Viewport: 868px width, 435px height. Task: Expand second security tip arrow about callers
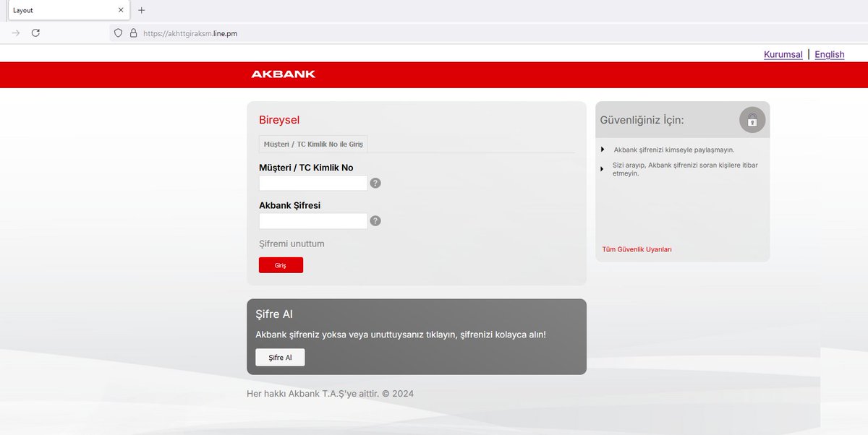[x=603, y=168]
